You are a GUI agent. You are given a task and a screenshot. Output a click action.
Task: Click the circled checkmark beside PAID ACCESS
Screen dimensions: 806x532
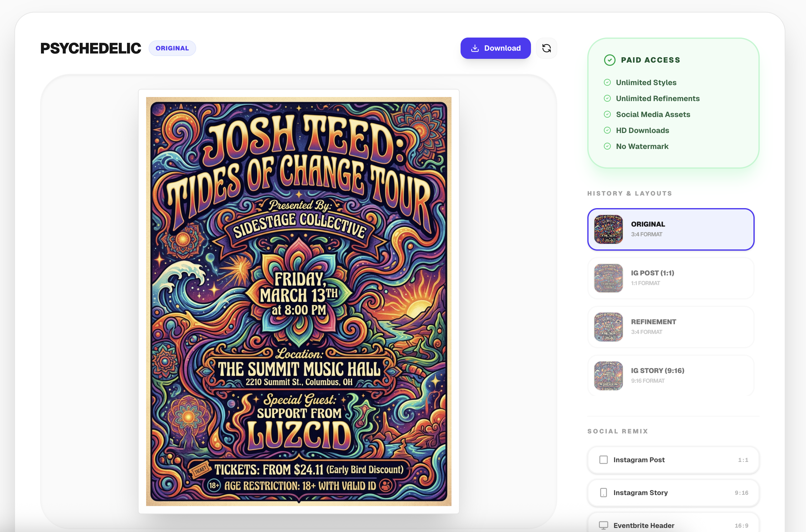tap(610, 60)
